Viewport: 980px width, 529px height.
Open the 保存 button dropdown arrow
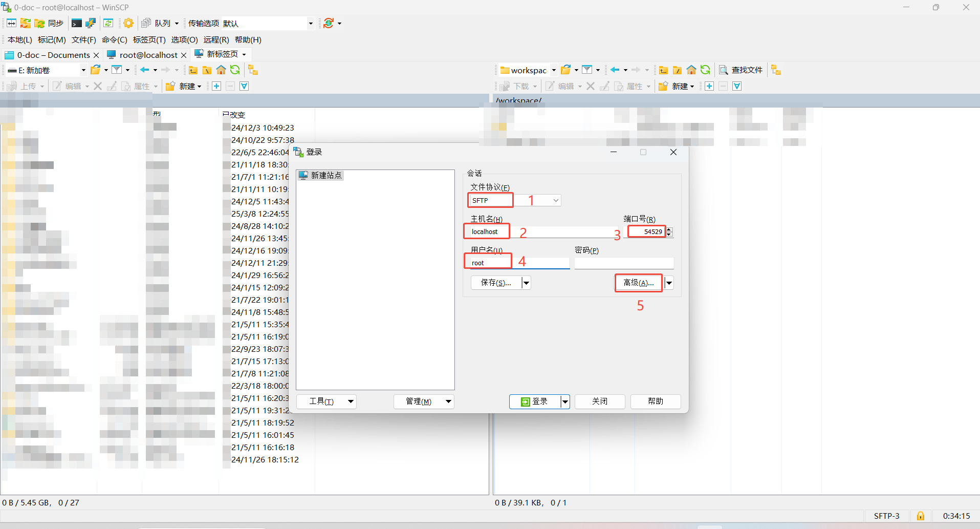[x=526, y=283]
